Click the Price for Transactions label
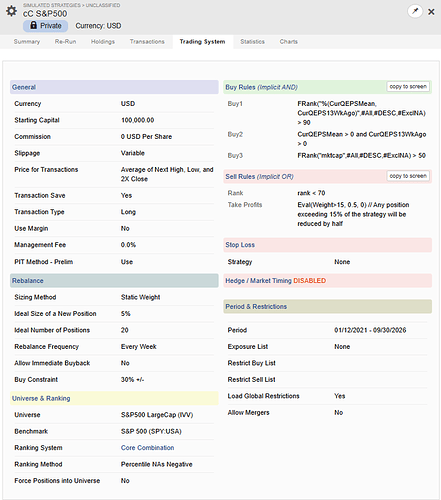 [x=46, y=170]
